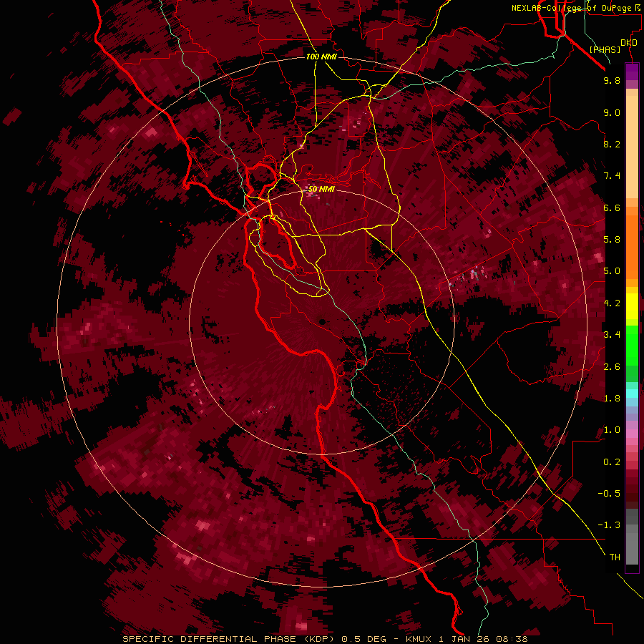
Task: Select the yellow band of the color bar
Action: (632, 306)
